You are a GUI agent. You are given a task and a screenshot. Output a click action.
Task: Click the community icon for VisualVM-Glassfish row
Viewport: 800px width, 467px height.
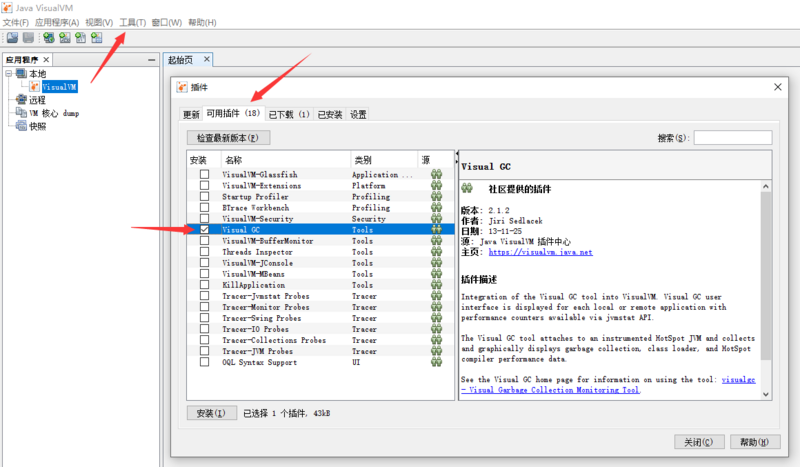436,174
